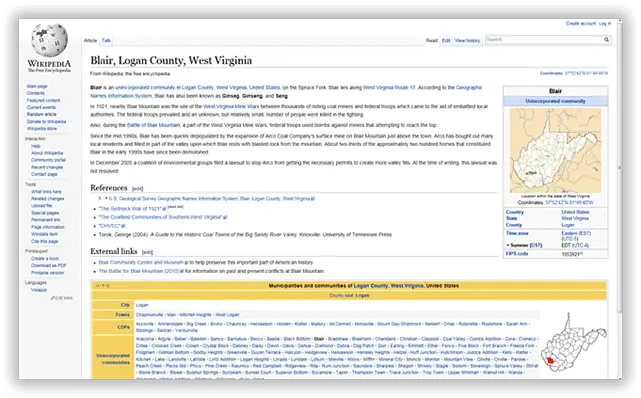Image resolution: width=641 pixels, height=398 pixels.
Task: Click Create account link
Action: [x=580, y=24]
